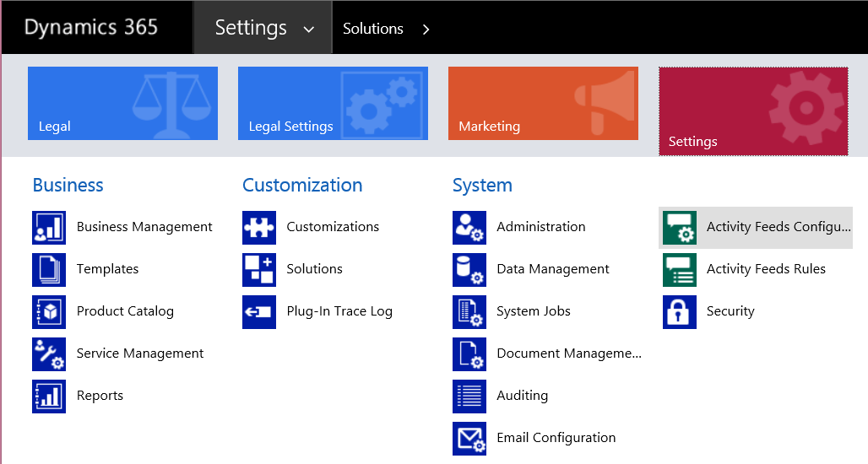This screenshot has height=464, width=868.
Task: Click the Settings label in navigation bar
Action: 251,28
